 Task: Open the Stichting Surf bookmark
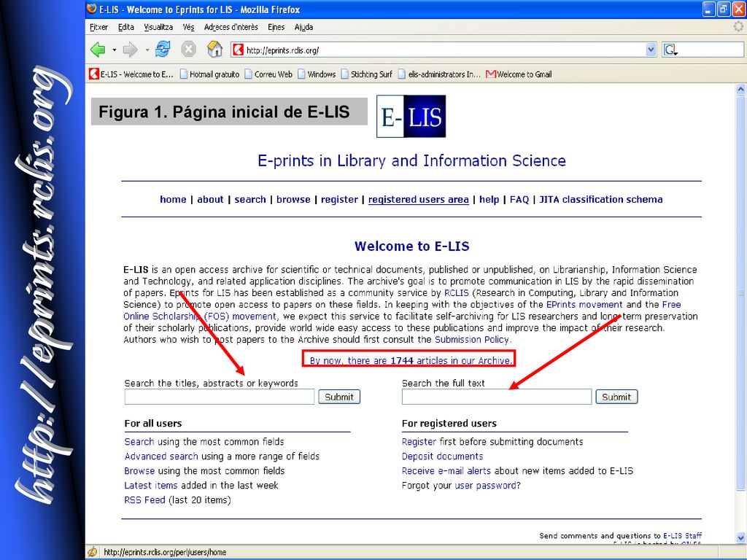click(x=366, y=74)
